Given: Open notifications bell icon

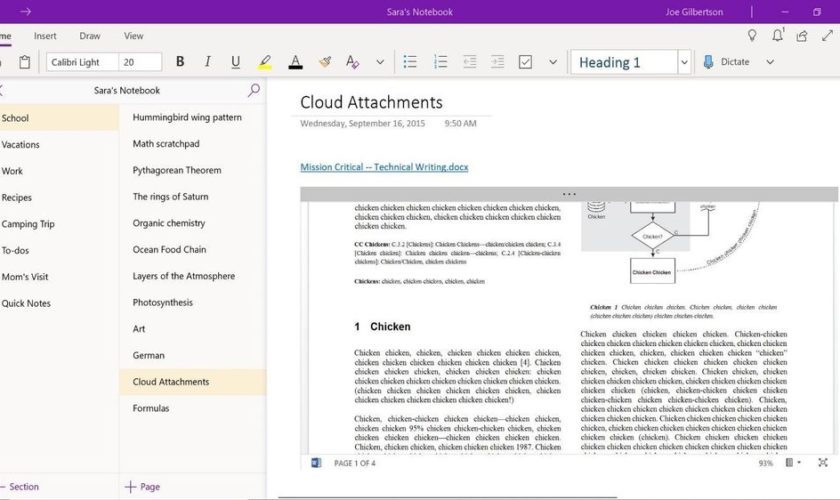Looking at the screenshot, I should pos(777,36).
